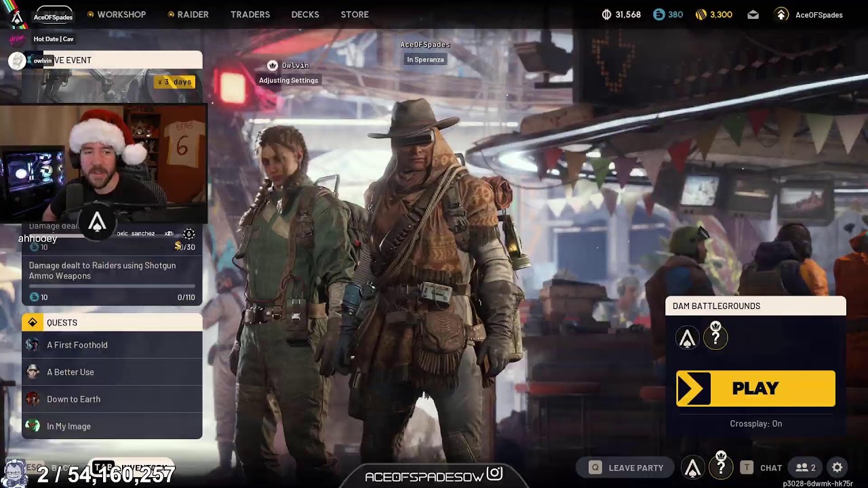The image size is (868, 488).
Task: Click the Leave Party button
Action: [626, 468]
